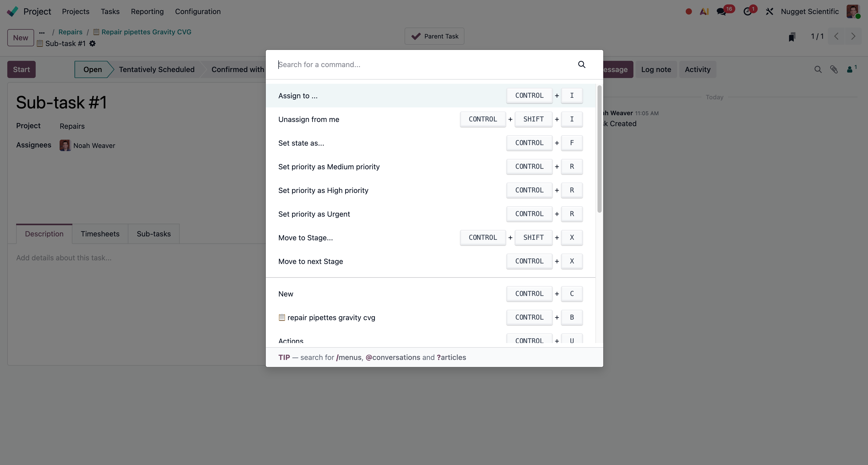Open the followers icon
Screen dimensions: 868x465
coord(851,69)
